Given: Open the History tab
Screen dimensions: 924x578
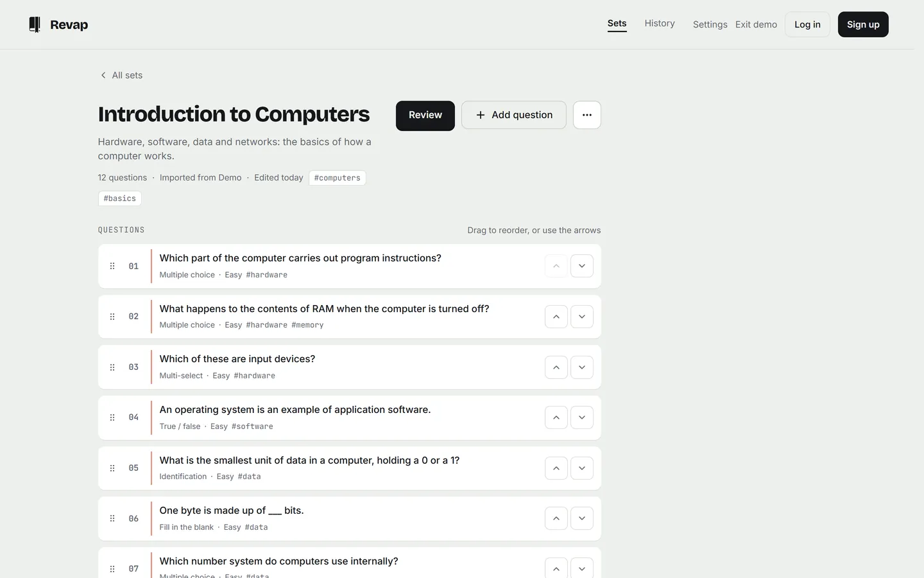Looking at the screenshot, I should click(x=660, y=24).
